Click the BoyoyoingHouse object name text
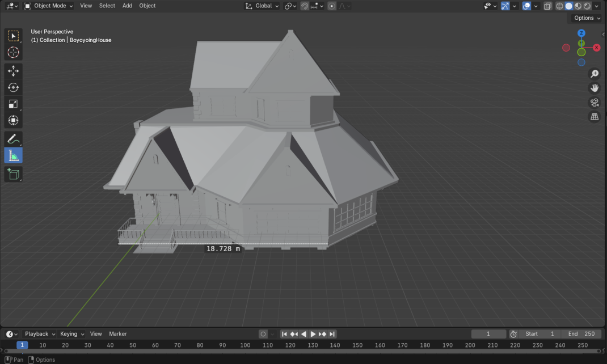 coord(91,40)
